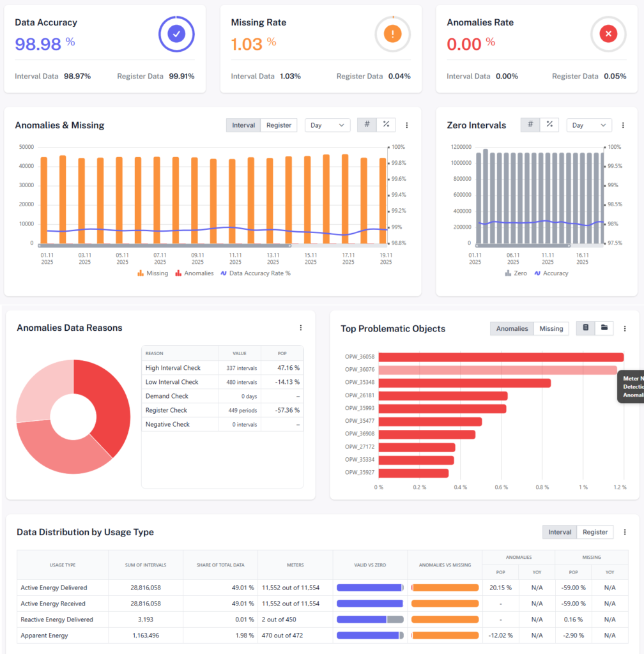Open the Day dropdown in Anomalies & Missing
Image resolution: width=644 pixels, height=654 pixels.
click(327, 125)
